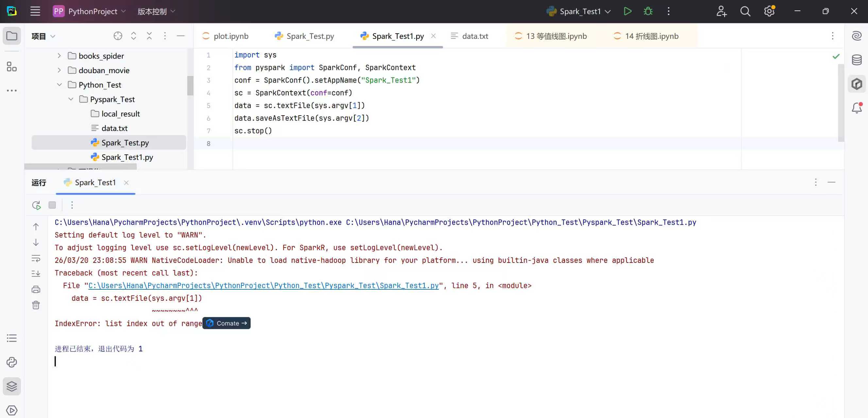
Task: Rerun Spark_Test1 in run panel
Action: [x=36, y=205]
